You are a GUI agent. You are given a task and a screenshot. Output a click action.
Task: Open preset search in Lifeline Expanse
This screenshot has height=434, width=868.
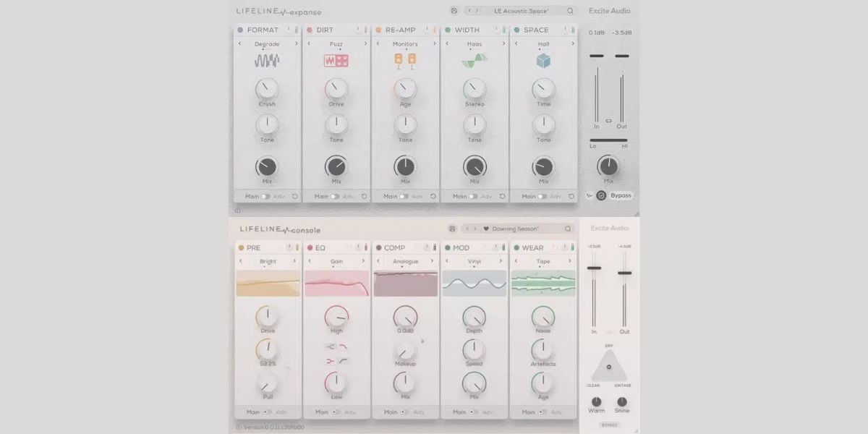coord(570,11)
